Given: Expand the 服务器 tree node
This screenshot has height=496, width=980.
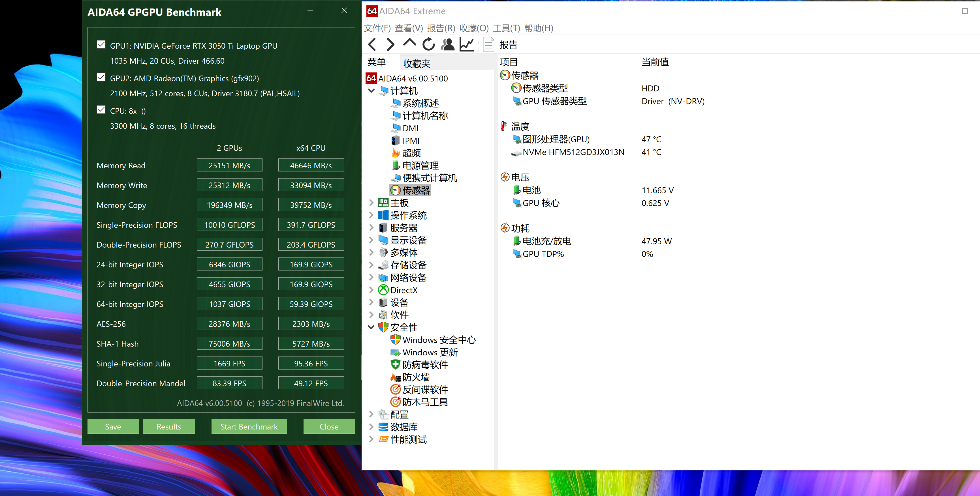Looking at the screenshot, I should pos(371,228).
